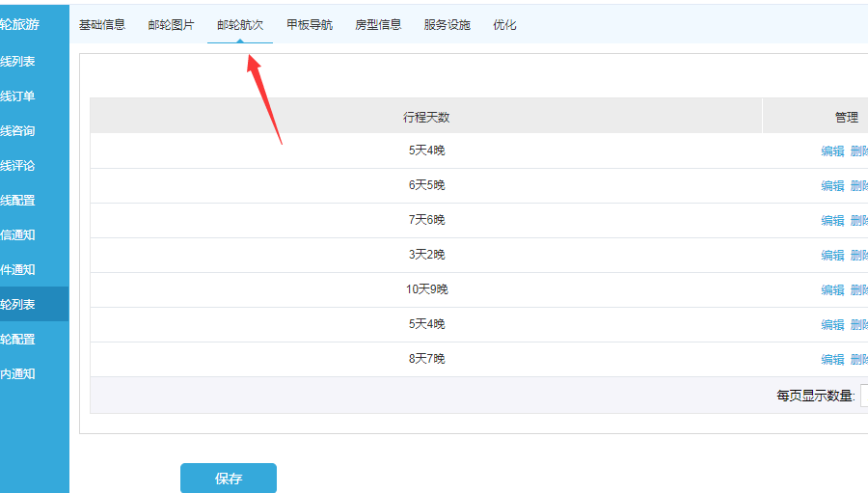Open 编辑 for the 10天9晚 row

click(x=832, y=290)
